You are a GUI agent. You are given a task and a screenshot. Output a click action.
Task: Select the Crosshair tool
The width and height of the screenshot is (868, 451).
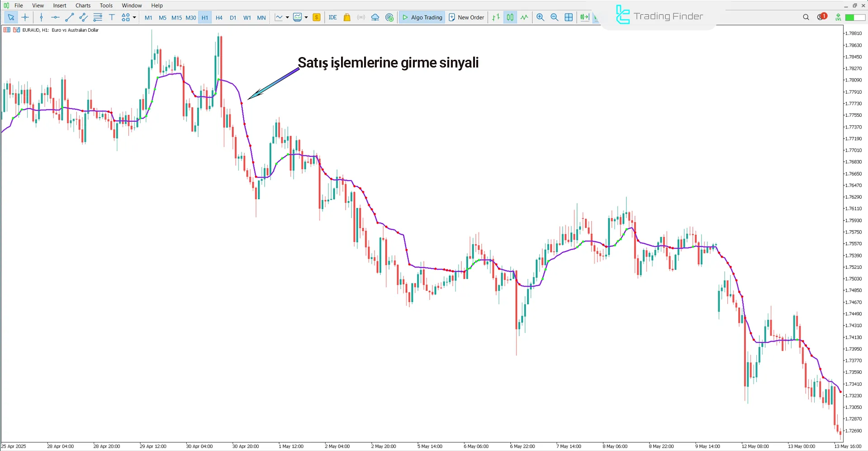click(x=25, y=17)
